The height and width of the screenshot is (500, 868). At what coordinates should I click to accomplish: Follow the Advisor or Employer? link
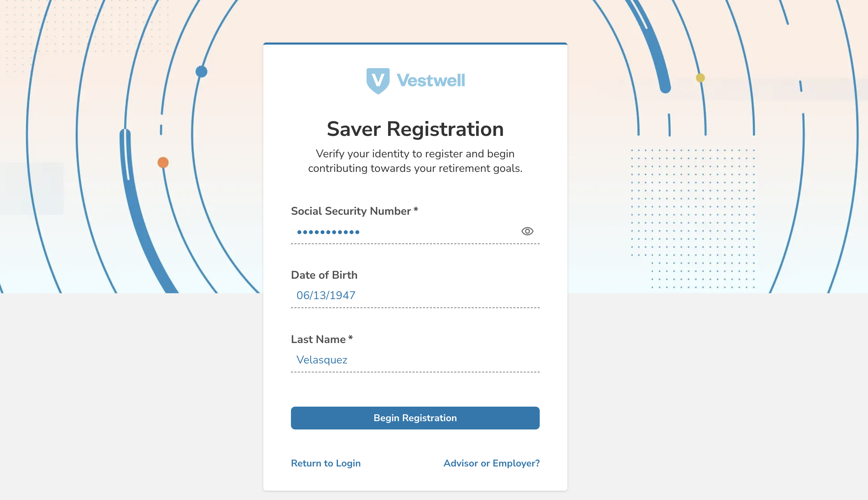click(491, 463)
